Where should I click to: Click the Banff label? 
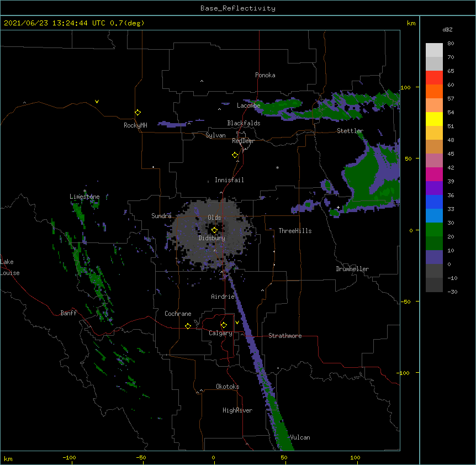point(68,313)
